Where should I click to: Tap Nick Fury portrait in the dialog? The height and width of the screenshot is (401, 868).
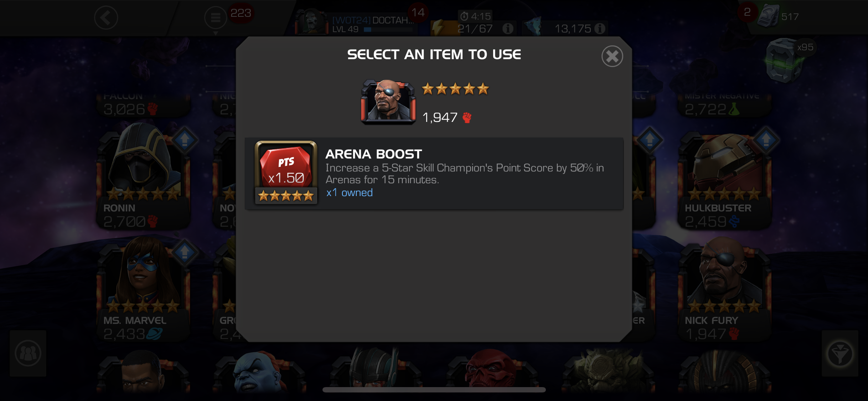pyautogui.click(x=388, y=102)
